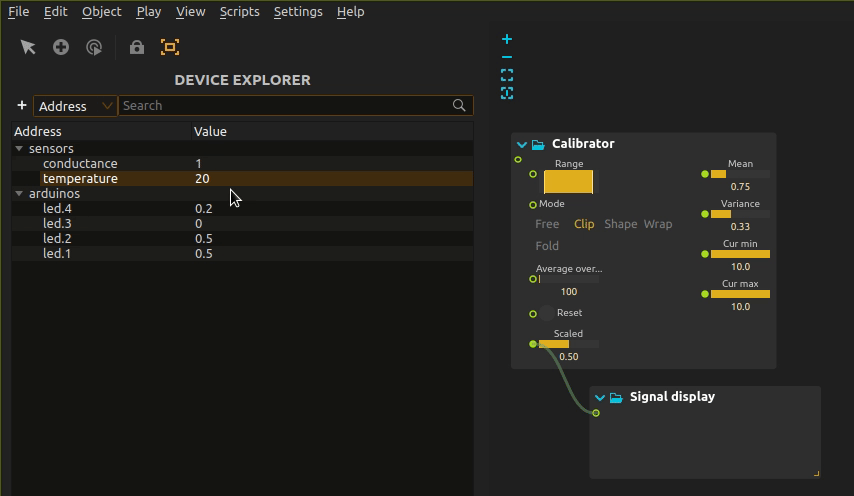Open the Calibrator folder icon
The width and height of the screenshot is (854, 496).
click(x=538, y=144)
